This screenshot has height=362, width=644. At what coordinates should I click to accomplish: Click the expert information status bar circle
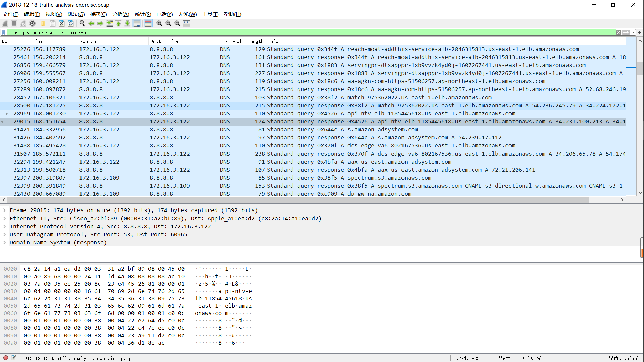[6, 358]
